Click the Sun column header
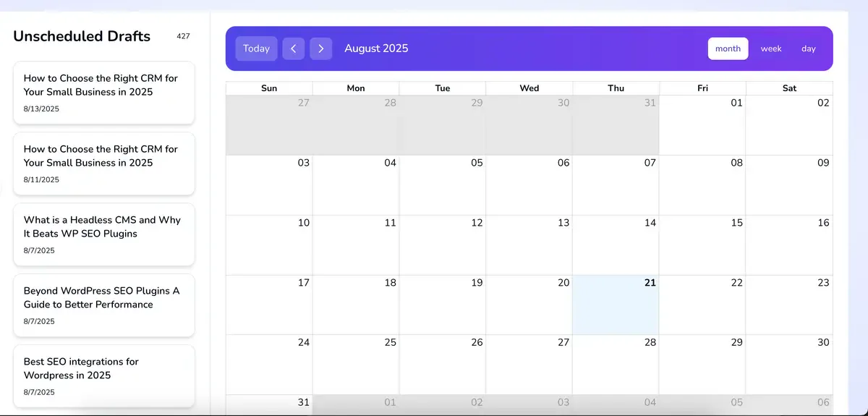868x416 pixels. pos(269,88)
